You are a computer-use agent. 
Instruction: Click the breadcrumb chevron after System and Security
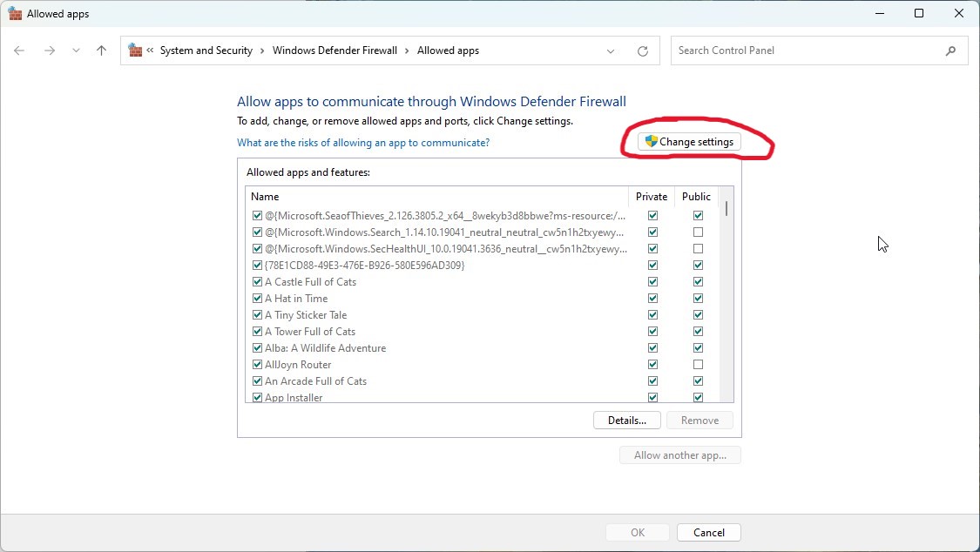[x=262, y=50]
